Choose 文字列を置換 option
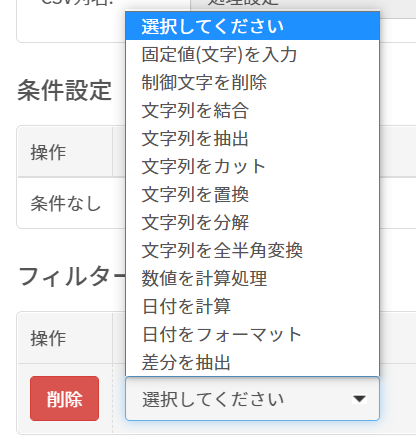The image size is (416, 441). tap(252, 194)
